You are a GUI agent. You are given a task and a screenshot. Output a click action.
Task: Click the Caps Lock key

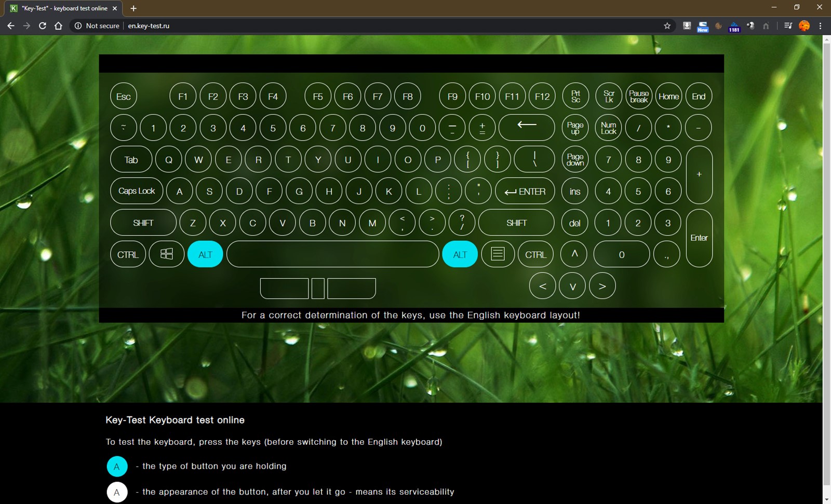pyautogui.click(x=137, y=191)
